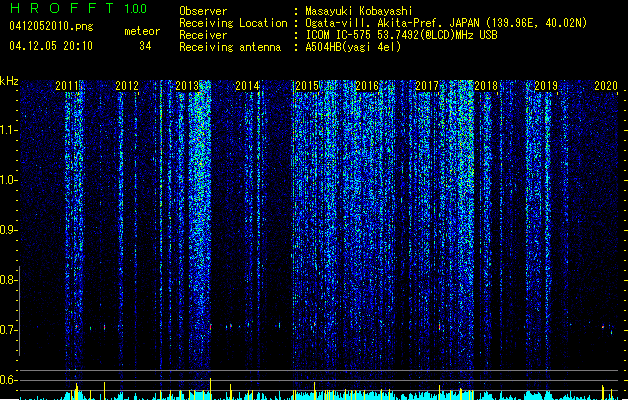Click the 1.1 frequency axis label
The image size is (629, 400).
point(8,130)
